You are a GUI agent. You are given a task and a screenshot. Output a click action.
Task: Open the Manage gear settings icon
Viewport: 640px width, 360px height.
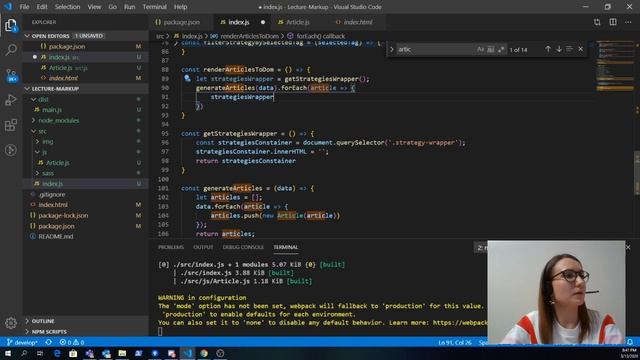tap(11, 323)
